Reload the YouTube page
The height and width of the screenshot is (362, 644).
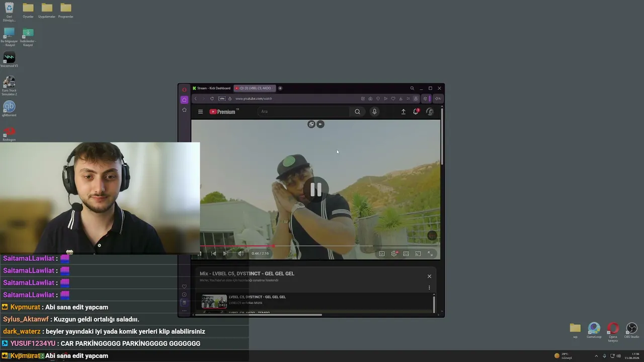212,99
